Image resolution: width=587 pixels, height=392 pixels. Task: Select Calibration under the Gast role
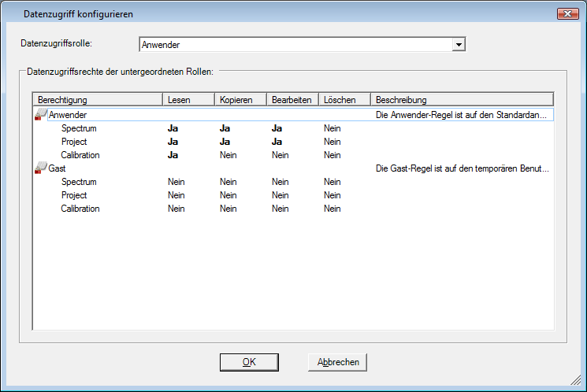80,209
